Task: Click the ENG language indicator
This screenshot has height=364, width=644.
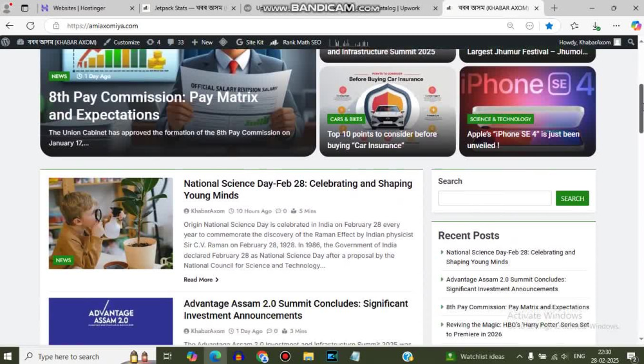Action: (579, 356)
